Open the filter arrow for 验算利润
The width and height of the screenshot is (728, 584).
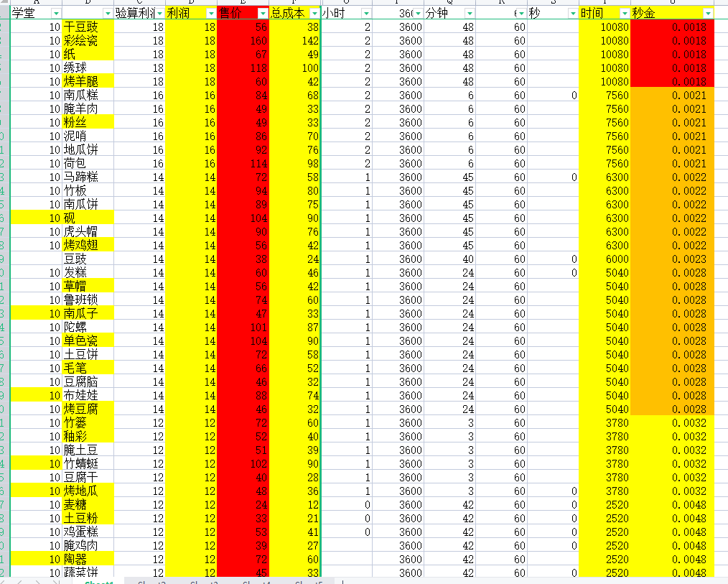[158, 14]
